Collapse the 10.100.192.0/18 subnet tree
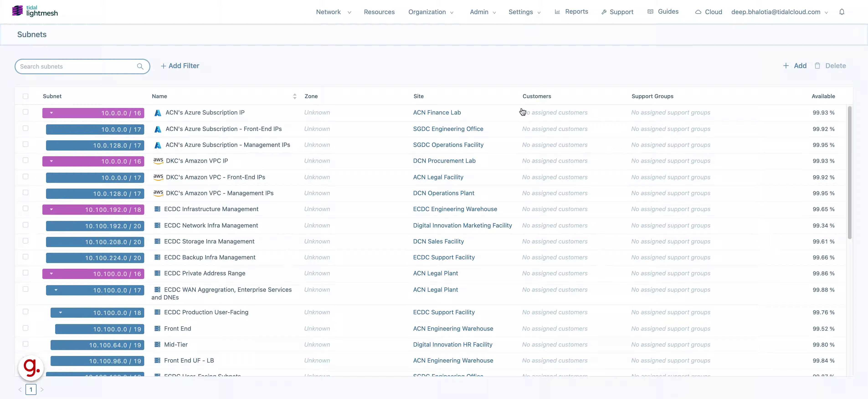 point(51,210)
